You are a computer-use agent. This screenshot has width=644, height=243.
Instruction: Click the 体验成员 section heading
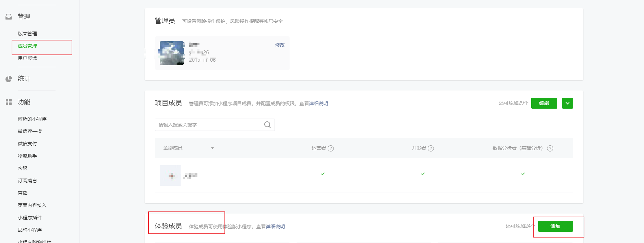pyautogui.click(x=168, y=226)
